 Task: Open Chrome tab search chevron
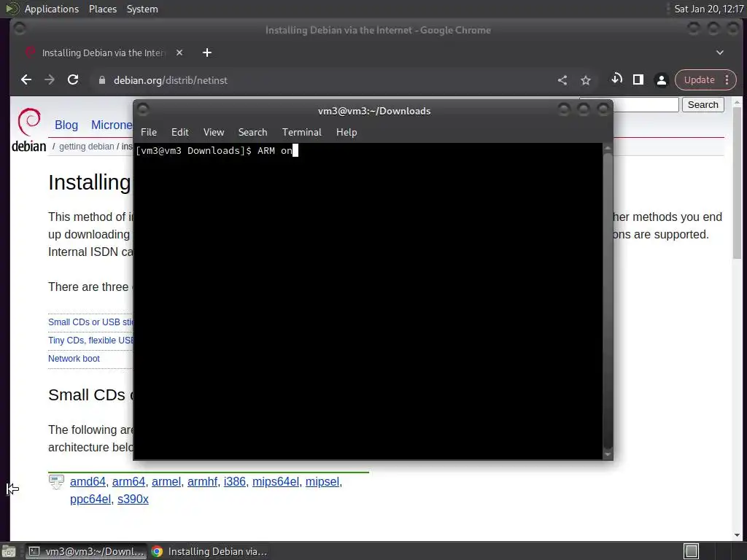pos(720,52)
